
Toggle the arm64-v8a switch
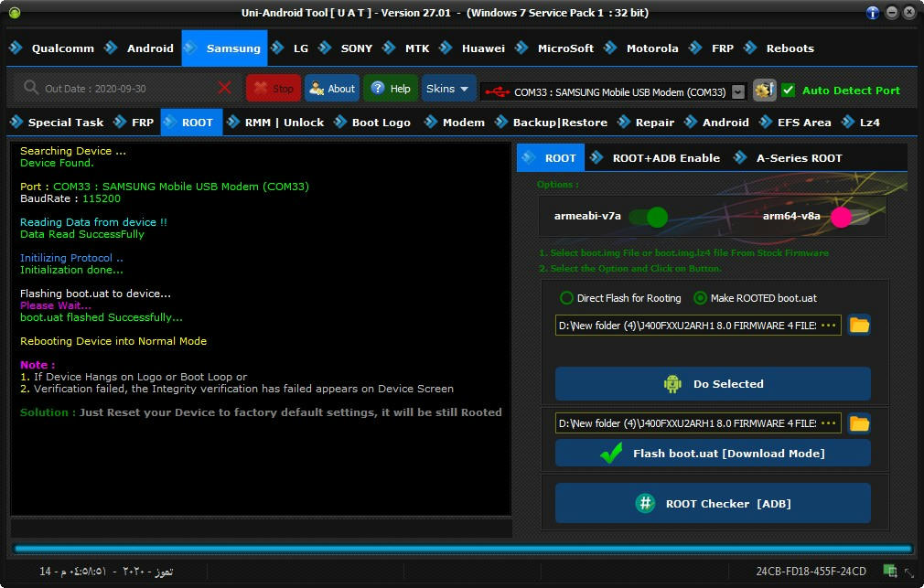coord(850,216)
